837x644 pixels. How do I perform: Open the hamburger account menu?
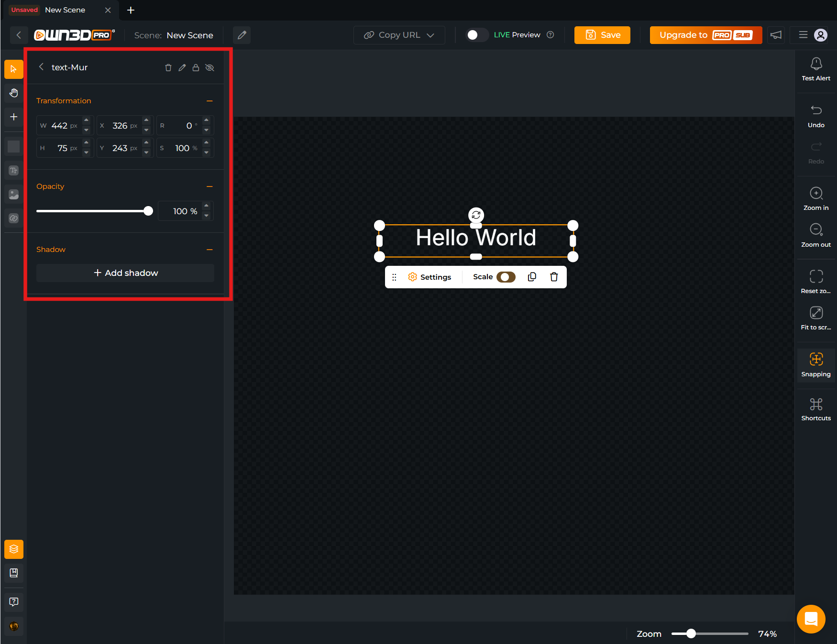click(804, 35)
